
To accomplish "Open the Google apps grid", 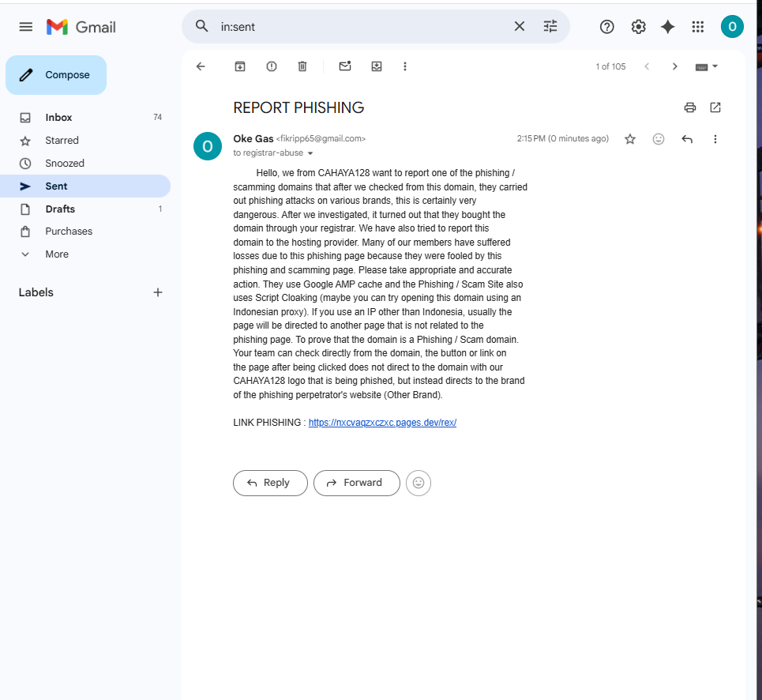I will coord(698,27).
